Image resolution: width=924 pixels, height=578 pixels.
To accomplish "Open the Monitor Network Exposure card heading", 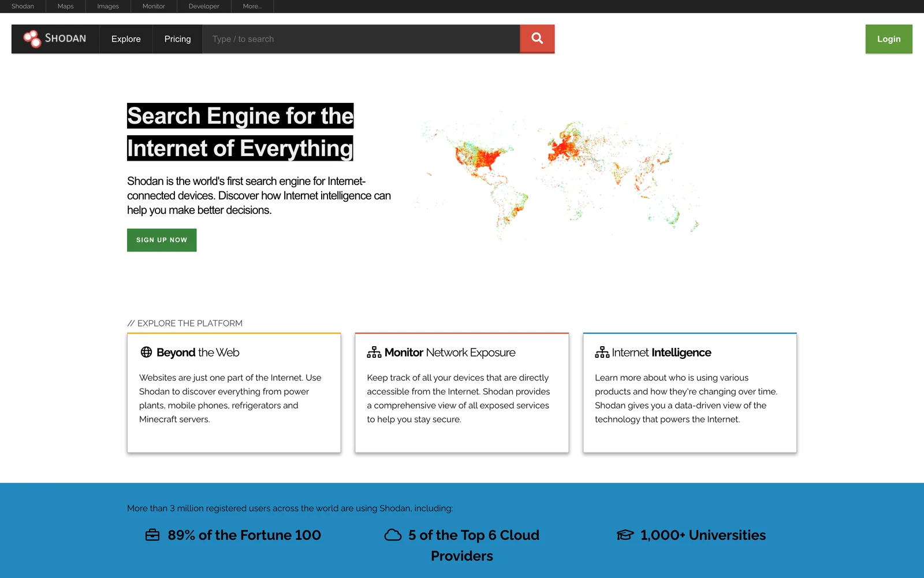I will [x=450, y=353].
